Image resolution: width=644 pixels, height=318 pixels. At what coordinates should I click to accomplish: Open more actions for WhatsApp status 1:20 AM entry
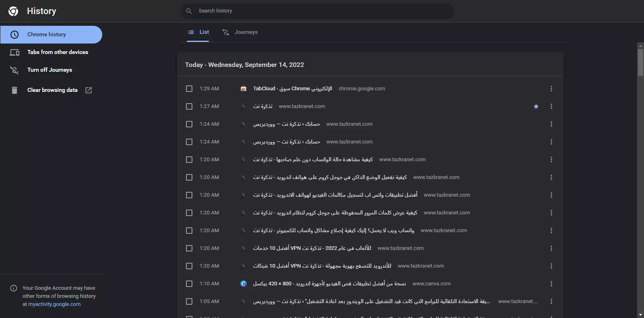(551, 160)
